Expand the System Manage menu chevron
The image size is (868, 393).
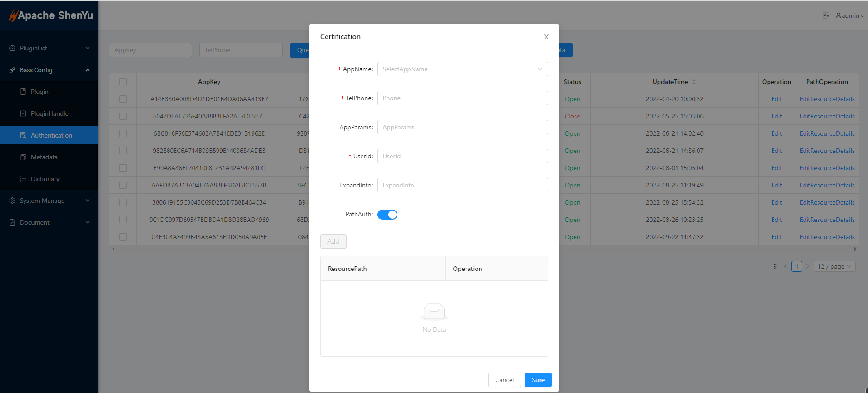tap(88, 201)
